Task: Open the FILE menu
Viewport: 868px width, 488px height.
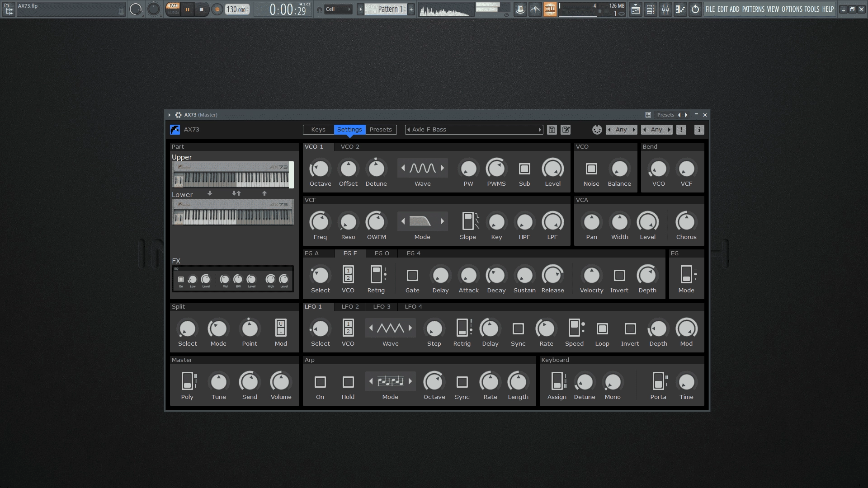Action: tap(710, 9)
